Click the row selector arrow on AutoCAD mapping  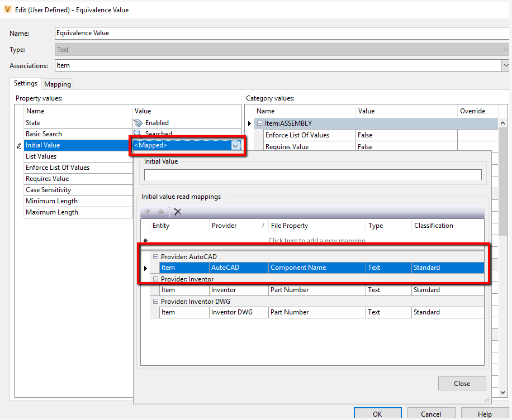click(145, 268)
